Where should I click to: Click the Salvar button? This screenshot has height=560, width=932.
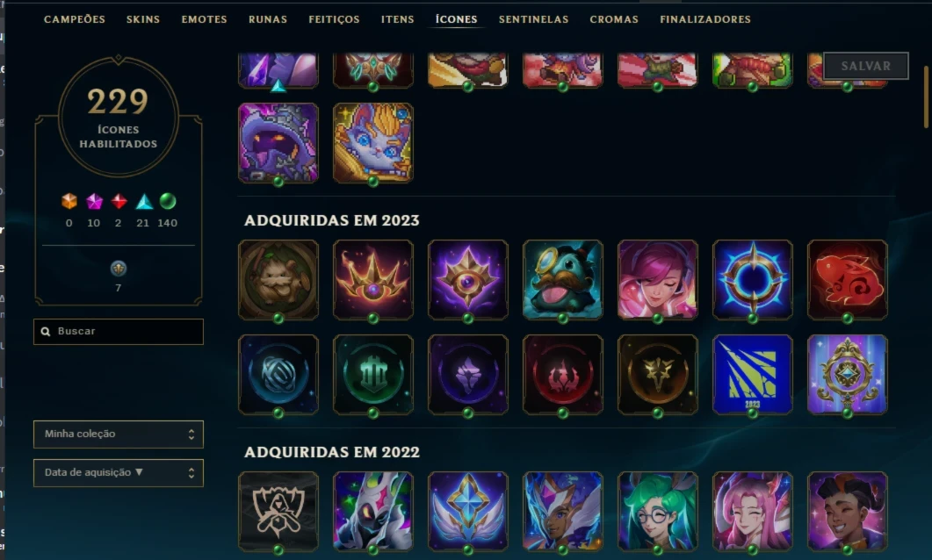866,66
